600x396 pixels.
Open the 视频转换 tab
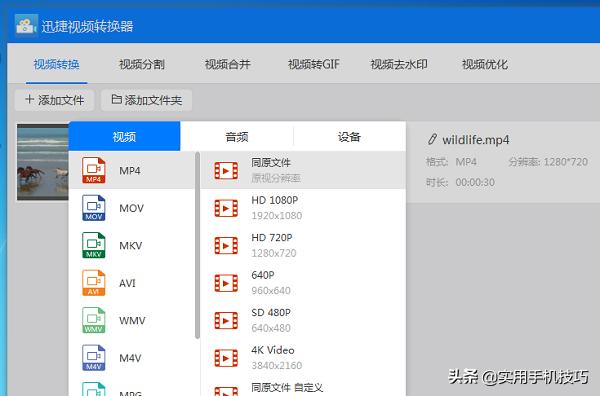(x=57, y=64)
